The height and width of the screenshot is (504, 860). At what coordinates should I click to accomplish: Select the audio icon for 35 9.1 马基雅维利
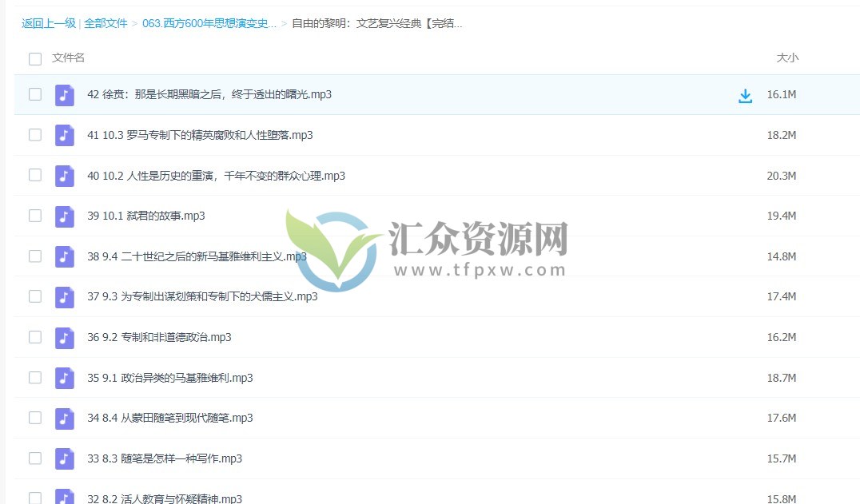click(x=64, y=377)
